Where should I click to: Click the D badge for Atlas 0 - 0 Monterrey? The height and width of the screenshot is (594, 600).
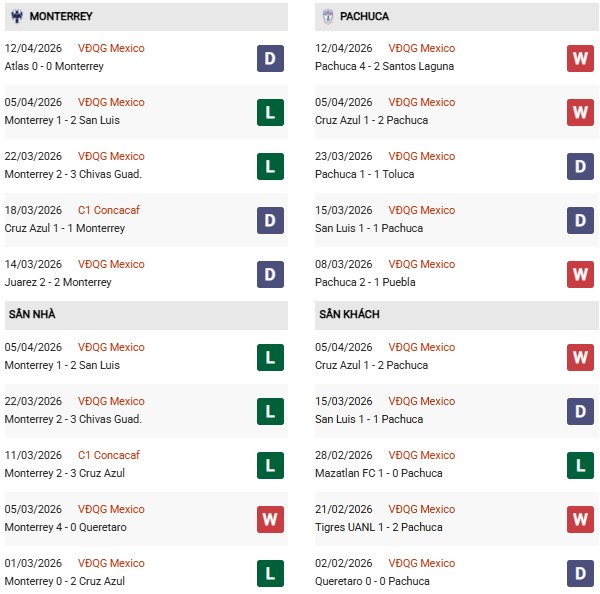pyautogui.click(x=270, y=58)
